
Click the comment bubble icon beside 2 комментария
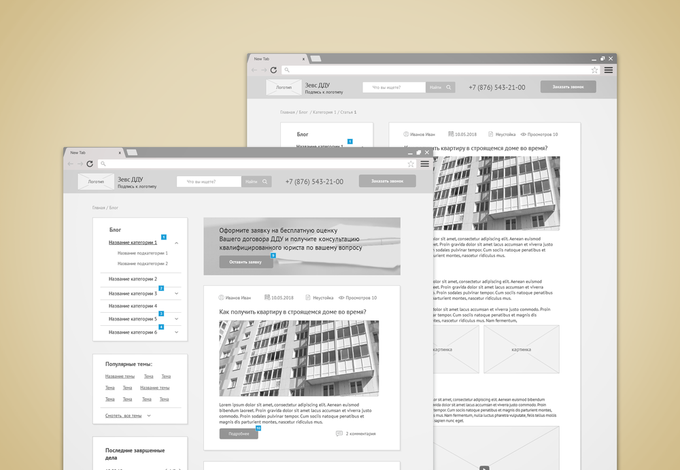tap(339, 434)
